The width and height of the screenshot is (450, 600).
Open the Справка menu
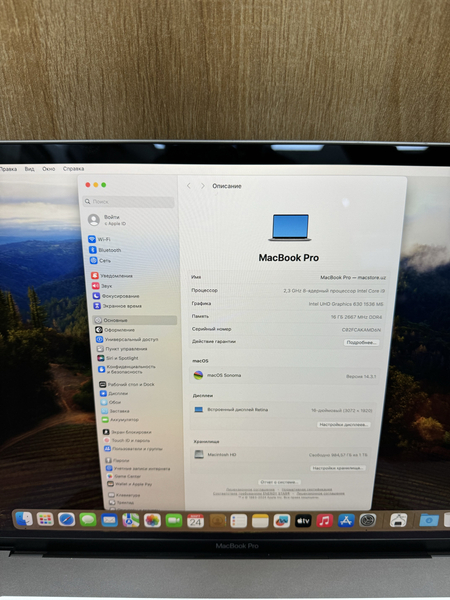tap(73, 169)
